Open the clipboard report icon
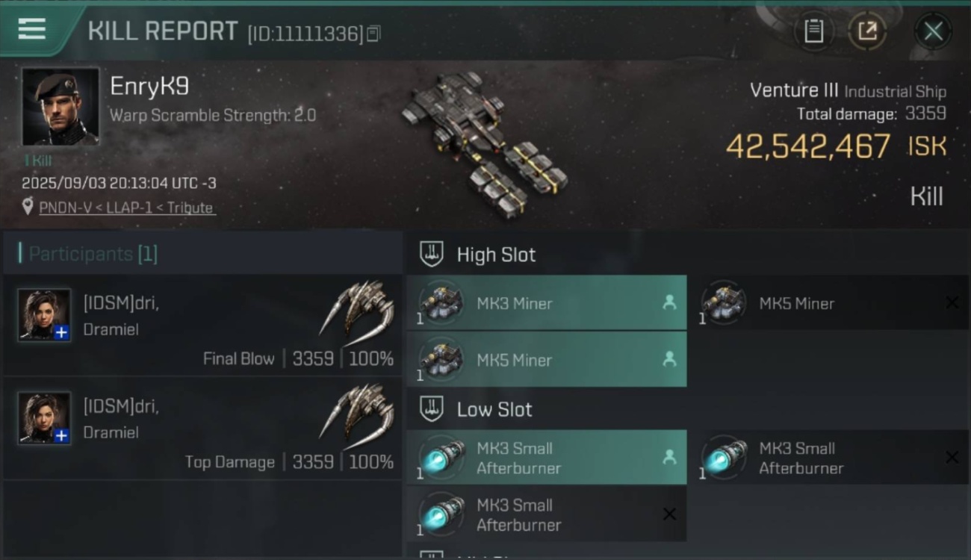Screen dimensions: 971x560 pyautogui.click(x=813, y=31)
